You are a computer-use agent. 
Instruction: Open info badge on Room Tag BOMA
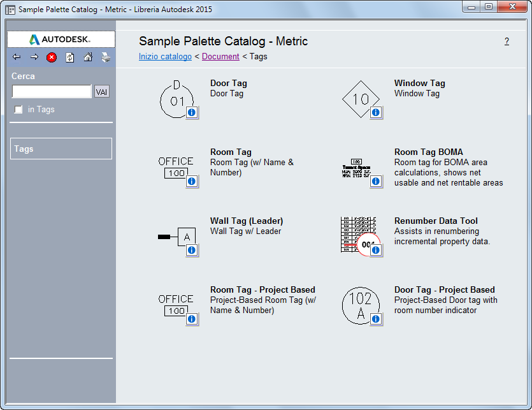[376, 181]
